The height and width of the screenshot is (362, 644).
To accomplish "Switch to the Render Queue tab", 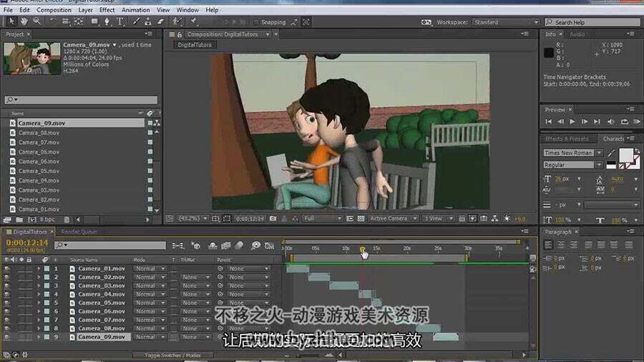I will [79, 232].
